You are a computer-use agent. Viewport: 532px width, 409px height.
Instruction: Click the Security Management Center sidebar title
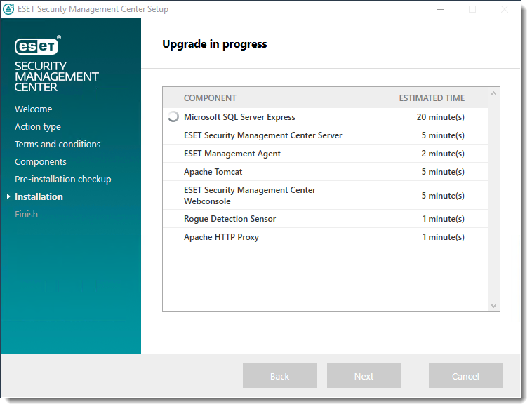(56, 76)
